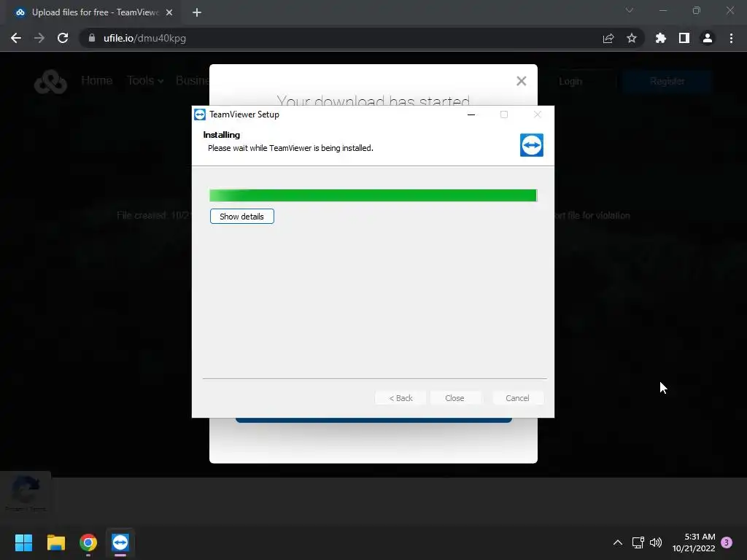Reload the ufile.io page

click(63, 38)
